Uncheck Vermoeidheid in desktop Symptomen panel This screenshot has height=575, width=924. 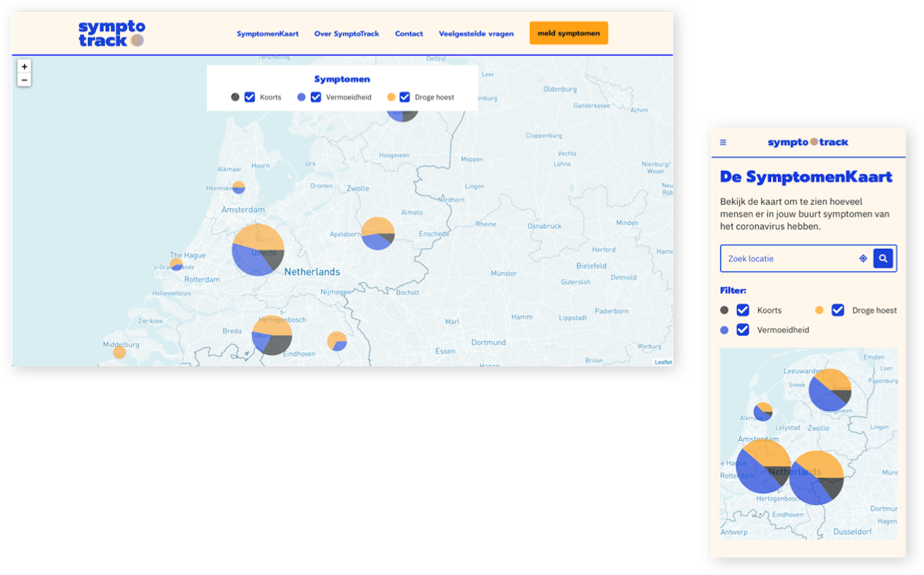point(316,97)
